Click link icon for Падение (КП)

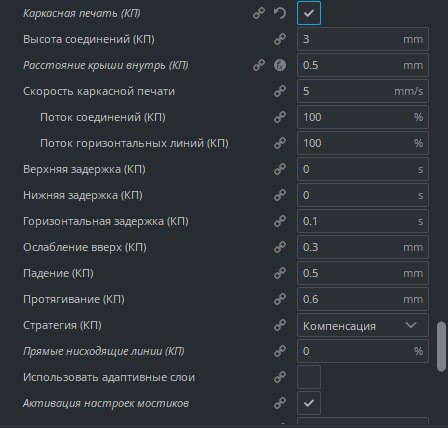point(280,273)
